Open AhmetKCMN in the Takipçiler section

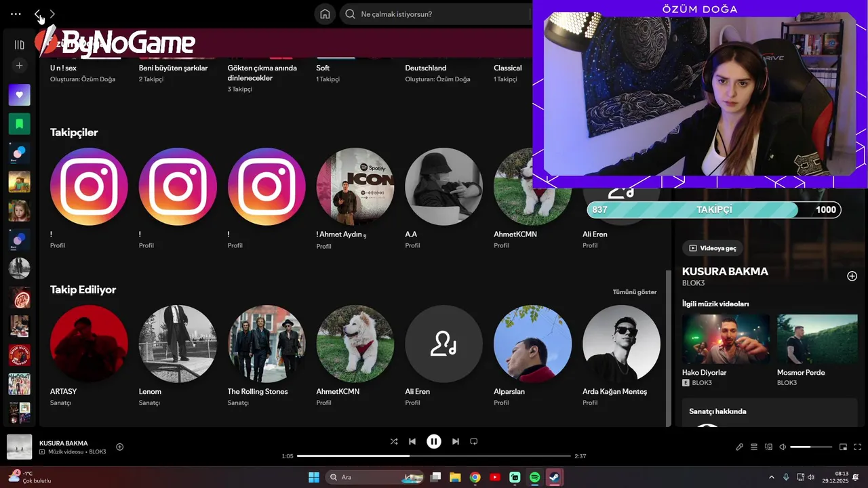tap(532, 186)
